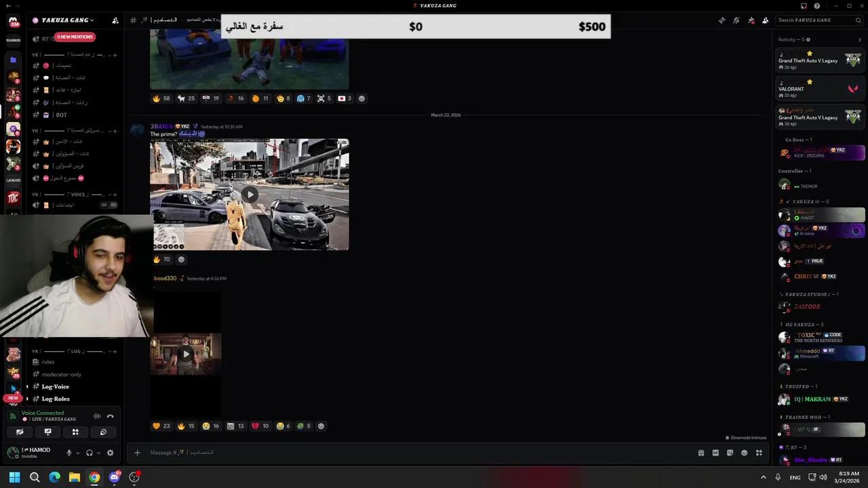Start screen sharing from voice panel
Image resolution: width=868 pixels, height=488 pixels.
(47, 432)
